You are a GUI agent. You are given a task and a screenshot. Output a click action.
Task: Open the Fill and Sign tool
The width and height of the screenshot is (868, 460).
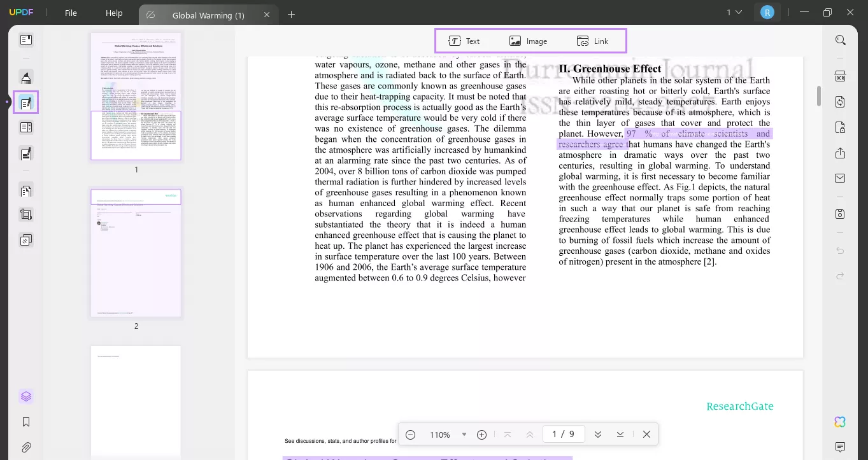click(x=25, y=153)
